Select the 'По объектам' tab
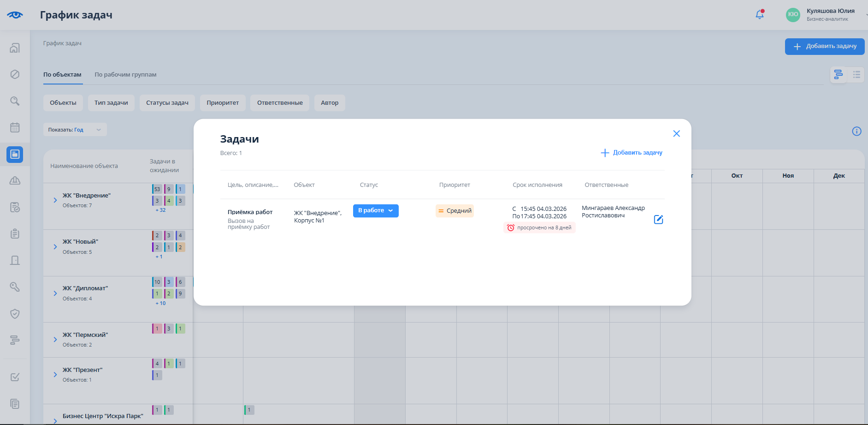Screen dimensions: 868x425 (x=62, y=75)
